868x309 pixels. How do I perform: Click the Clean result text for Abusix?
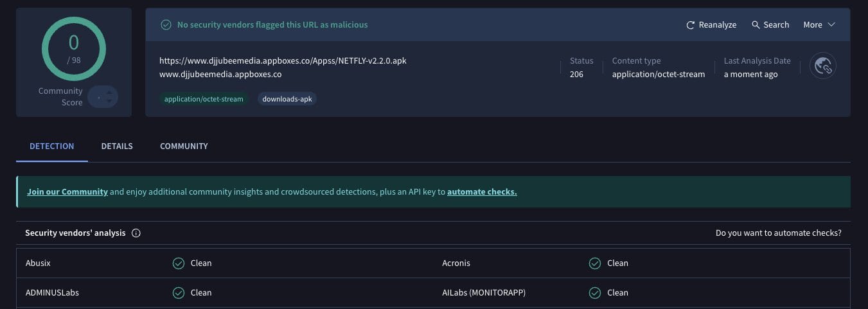point(201,263)
